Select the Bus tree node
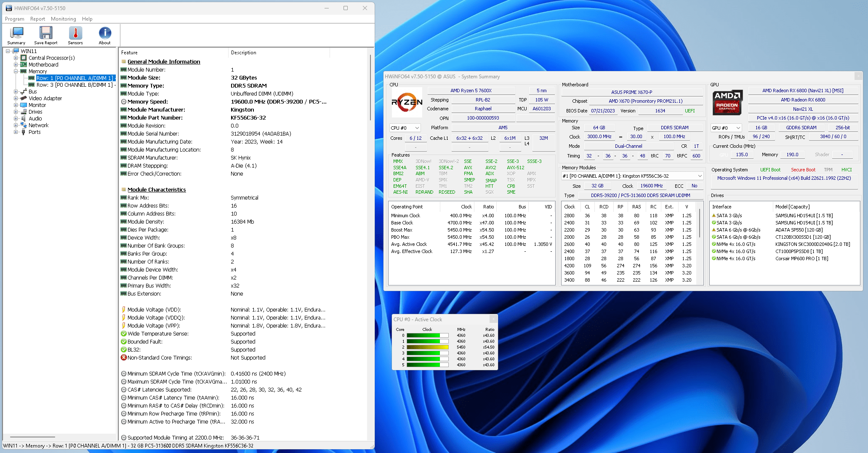 32,91
